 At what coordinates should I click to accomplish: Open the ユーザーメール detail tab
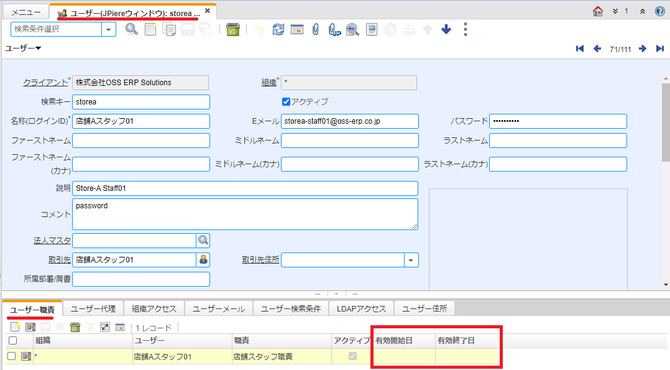coord(218,308)
